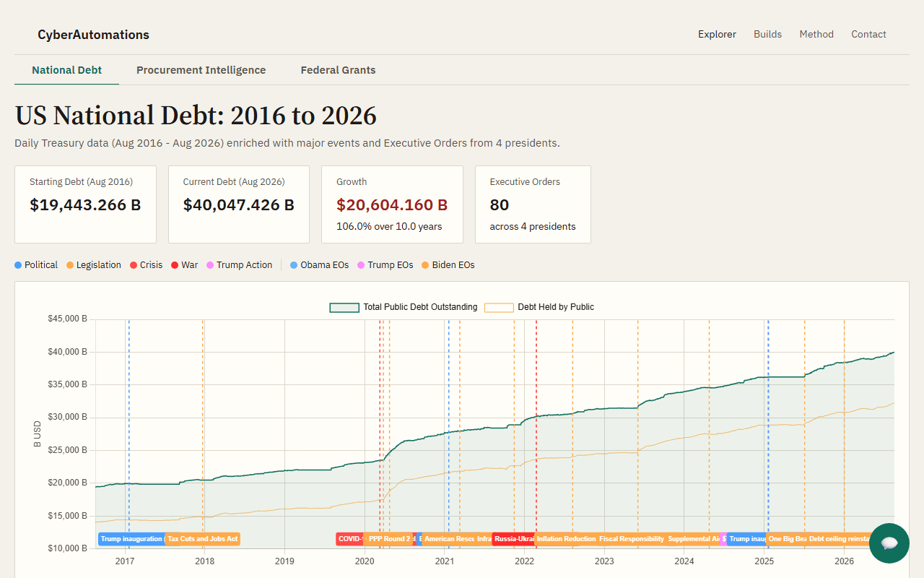
Task: Click the Fiscal Responsibility event tag
Action: [631, 539]
